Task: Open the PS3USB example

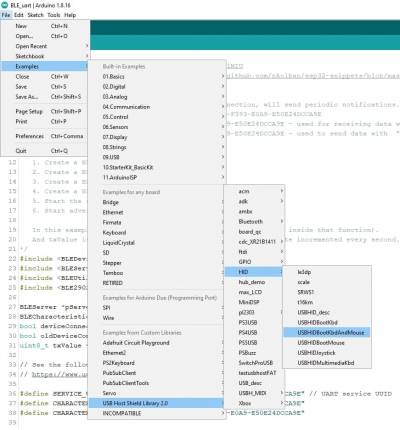Action: 254,322
